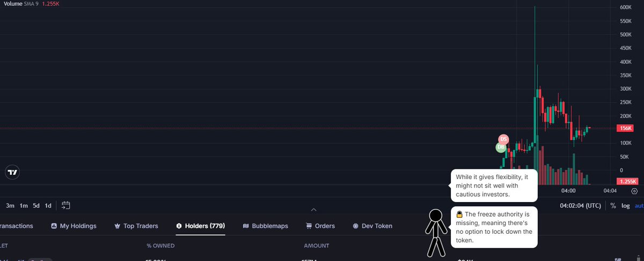Click the green DB marker on the chart
This screenshot has height=261, width=644.
(501, 147)
